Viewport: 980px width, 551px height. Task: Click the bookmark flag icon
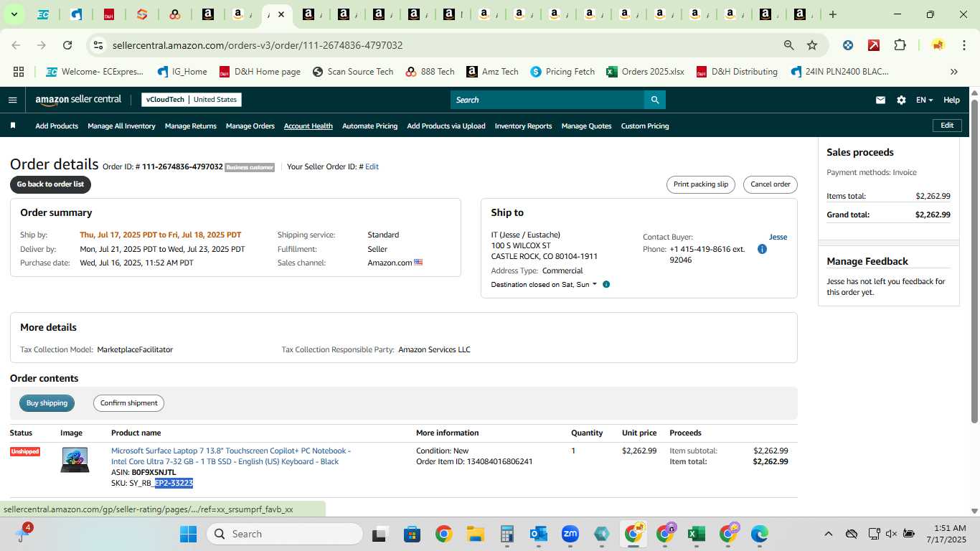point(13,126)
